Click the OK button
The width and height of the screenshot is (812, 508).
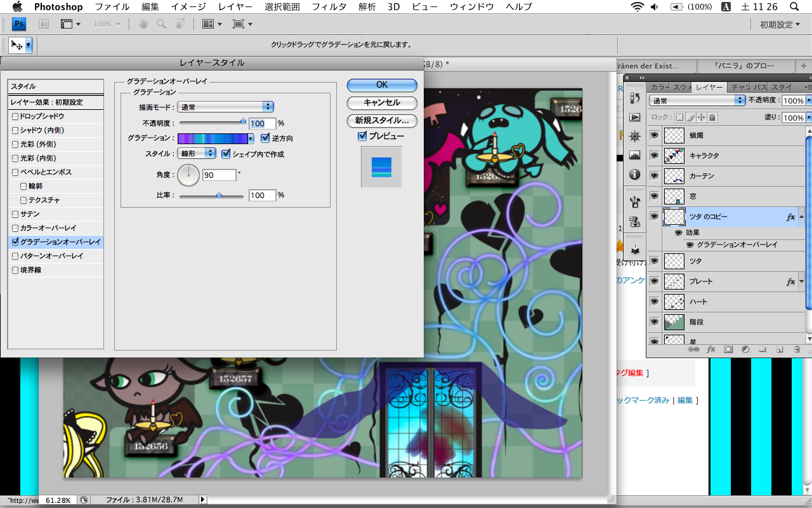382,84
